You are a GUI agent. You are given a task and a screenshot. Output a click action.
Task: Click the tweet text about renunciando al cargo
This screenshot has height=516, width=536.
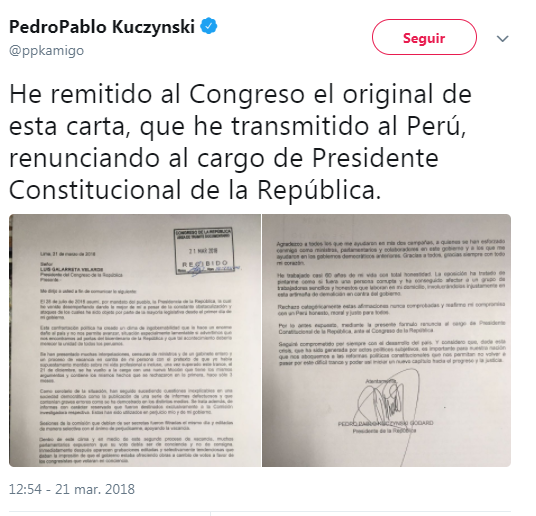point(240,142)
